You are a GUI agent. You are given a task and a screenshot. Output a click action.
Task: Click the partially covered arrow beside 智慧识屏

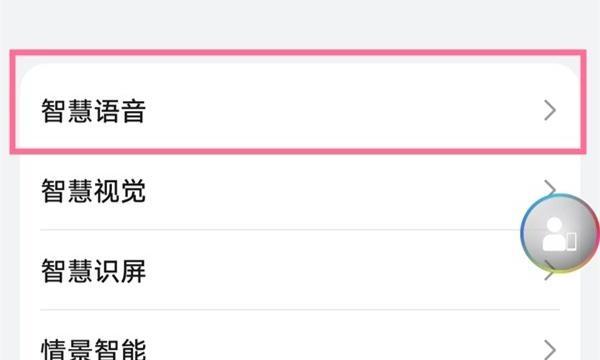pos(549,274)
